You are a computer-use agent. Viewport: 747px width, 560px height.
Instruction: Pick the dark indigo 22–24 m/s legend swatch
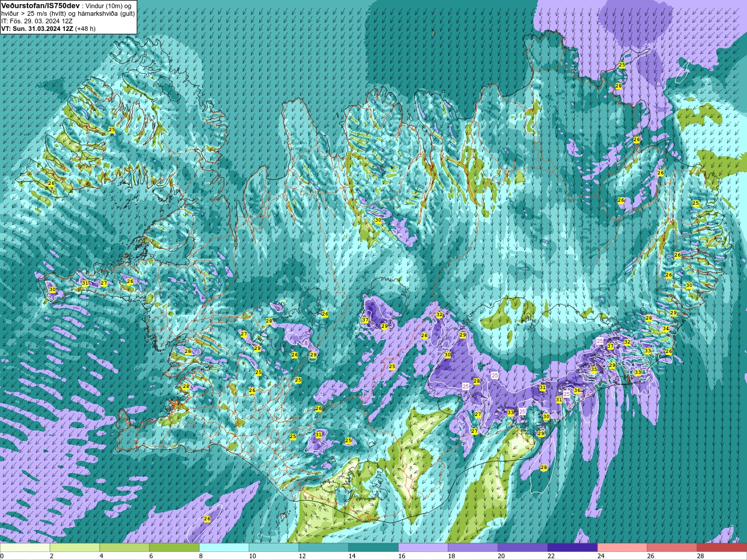(x=573, y=548)
